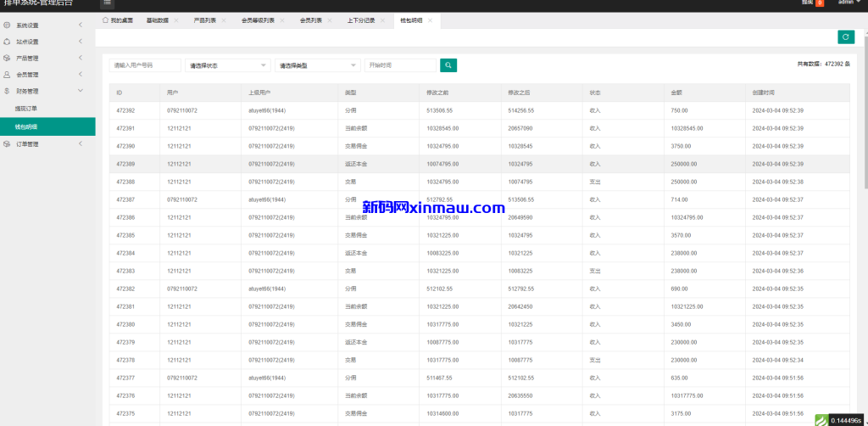The height and width of the screenshot is (426, 868).
Task: Expand the 站点设置 chevron
Action: [x=81, y=42]
